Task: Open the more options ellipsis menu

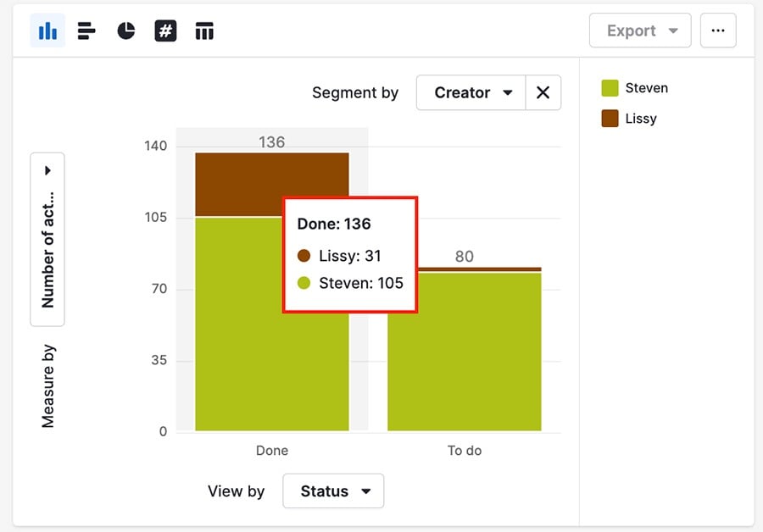Action: click(x=718, y=30)
